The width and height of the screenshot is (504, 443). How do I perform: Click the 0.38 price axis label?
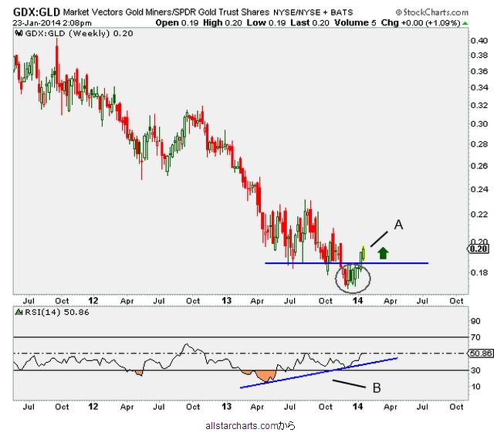click(479, 56)
